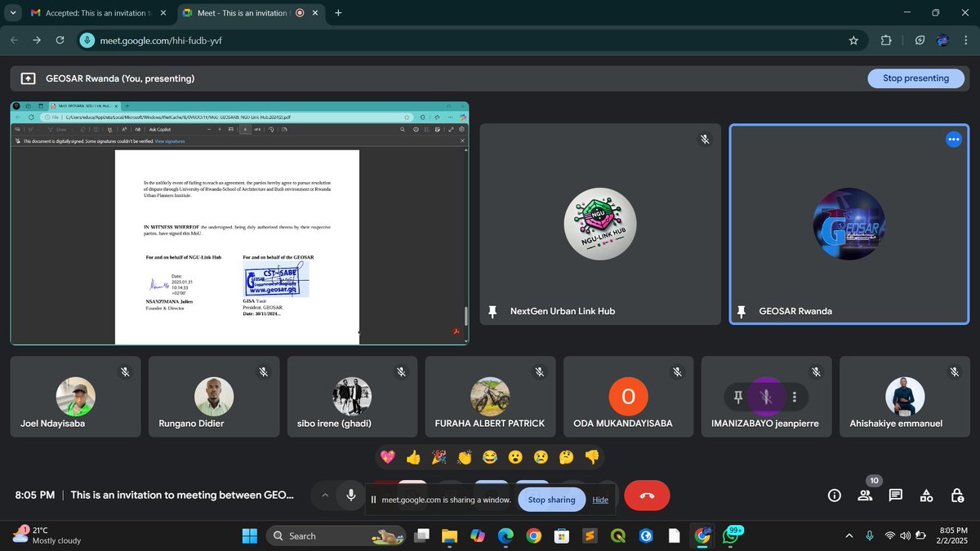Image resolution: width=980 pixels, height=551 pixels.
Task: Toggle the microphone in the Meet bar
Action: tap(350, 495)
